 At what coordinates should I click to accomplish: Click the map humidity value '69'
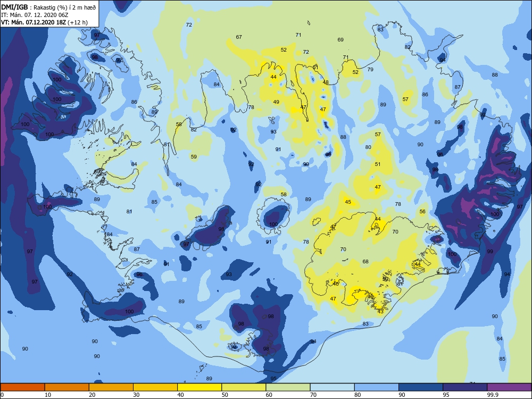(x=340, y=40)
